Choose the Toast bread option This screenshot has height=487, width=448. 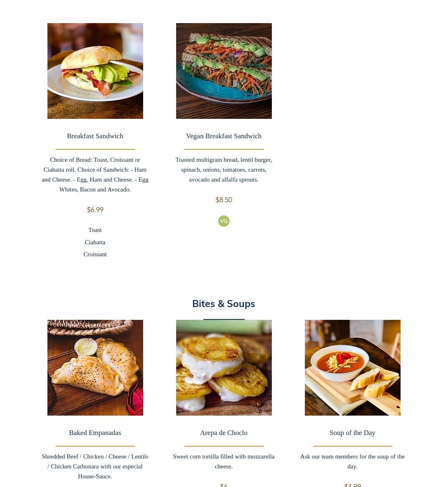(x=95, y=230)
